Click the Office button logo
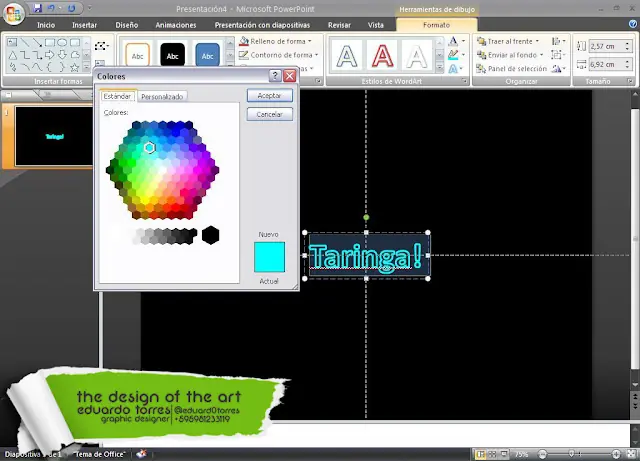The image size is (640, 461). 13,13
